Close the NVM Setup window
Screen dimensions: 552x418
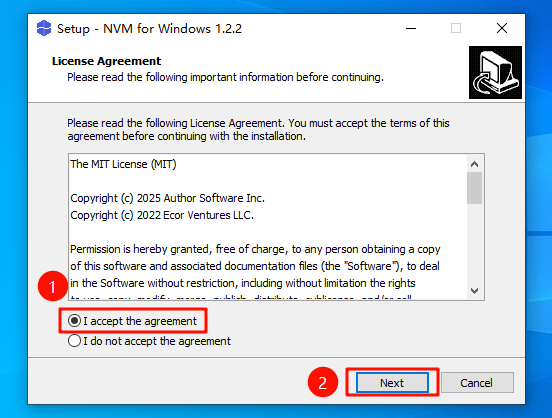(x=502, y=28)
